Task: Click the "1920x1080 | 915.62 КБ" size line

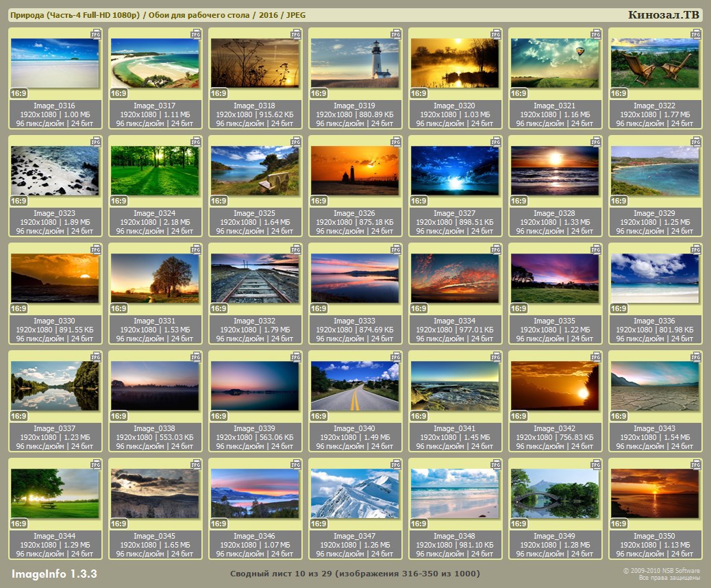Action: point(255,114)
